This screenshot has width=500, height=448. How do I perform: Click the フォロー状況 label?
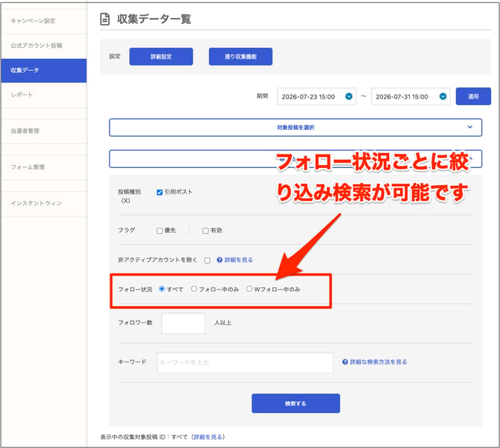tap(135, 290)
